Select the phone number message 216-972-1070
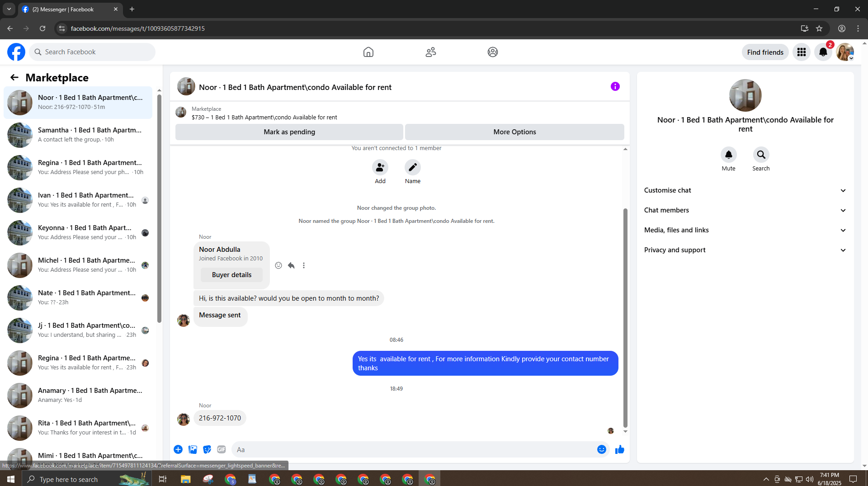Screen dimensions: 868x486 click(x=220, y=418)
